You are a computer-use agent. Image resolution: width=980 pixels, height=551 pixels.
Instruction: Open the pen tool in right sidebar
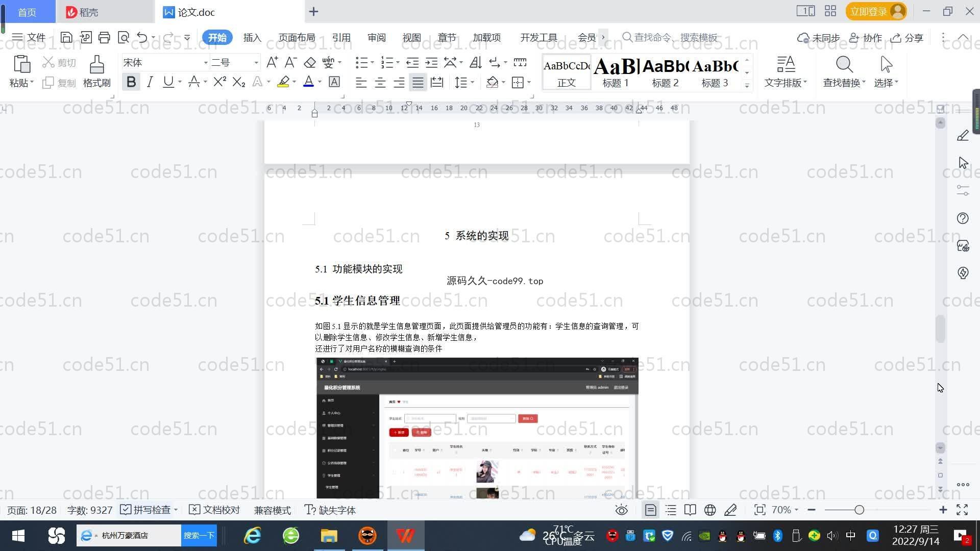click(963, 135)
